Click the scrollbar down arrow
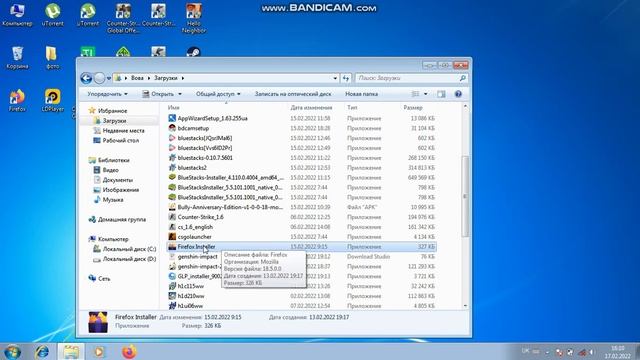 465,306
